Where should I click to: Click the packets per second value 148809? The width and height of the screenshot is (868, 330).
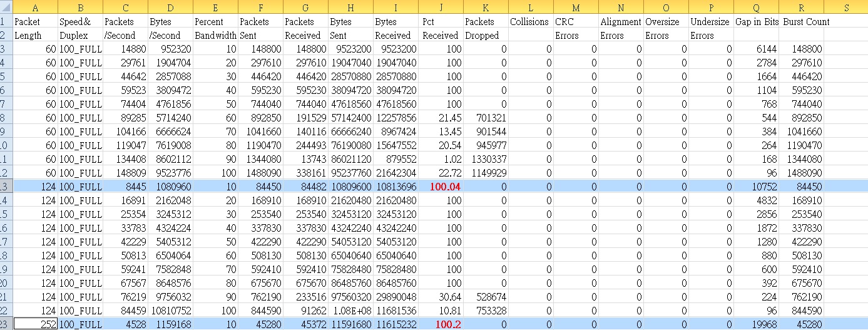pyautogui.click(x=125, y=173)
